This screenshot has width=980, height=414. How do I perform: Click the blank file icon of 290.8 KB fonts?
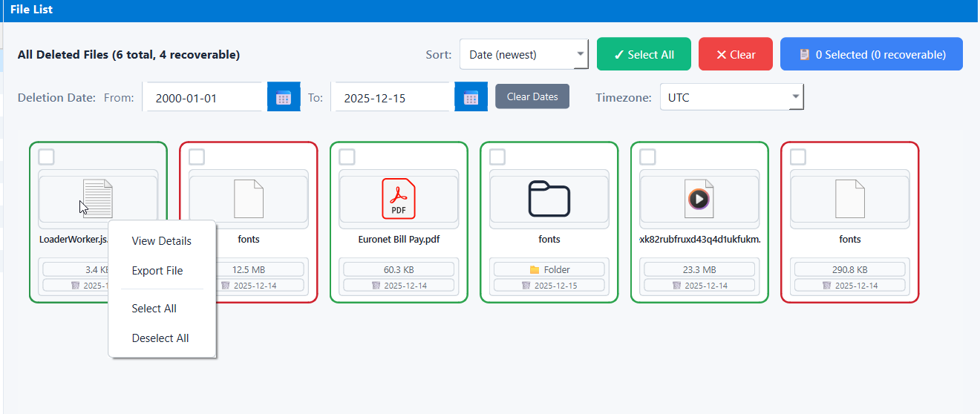pyautogui.click(x=850, y=199)
